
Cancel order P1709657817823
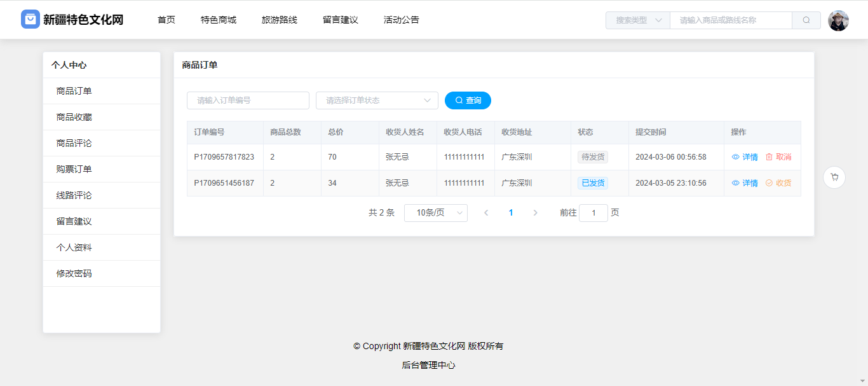tap(778, 157)
